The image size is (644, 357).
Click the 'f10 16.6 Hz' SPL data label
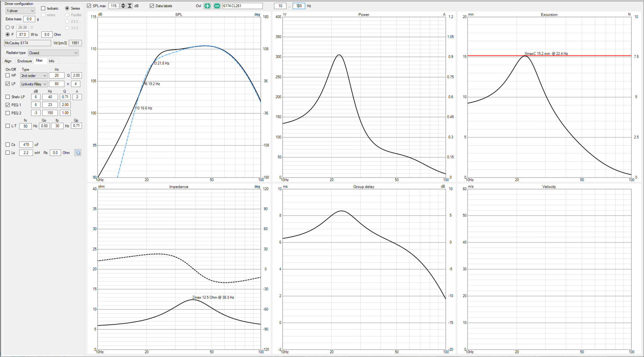pos(144,108)
